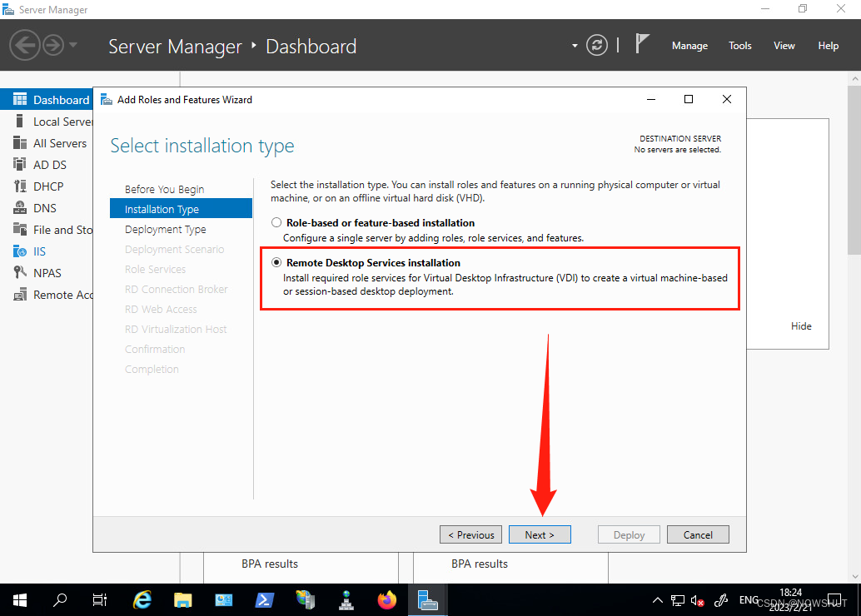This screenshot has width=861, height=616.
Task: Click the Server Manager vertical scrollbar
Action: click(855, 170)
